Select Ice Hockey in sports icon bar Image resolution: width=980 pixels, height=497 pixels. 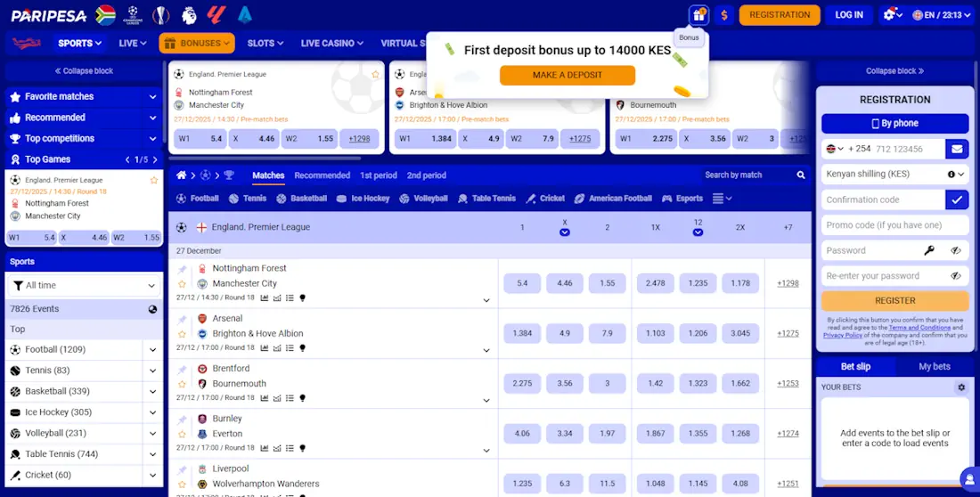(363, 198)
